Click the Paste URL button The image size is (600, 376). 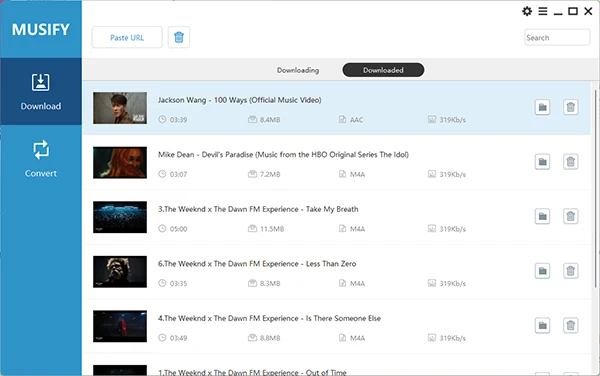click(127, 37)
